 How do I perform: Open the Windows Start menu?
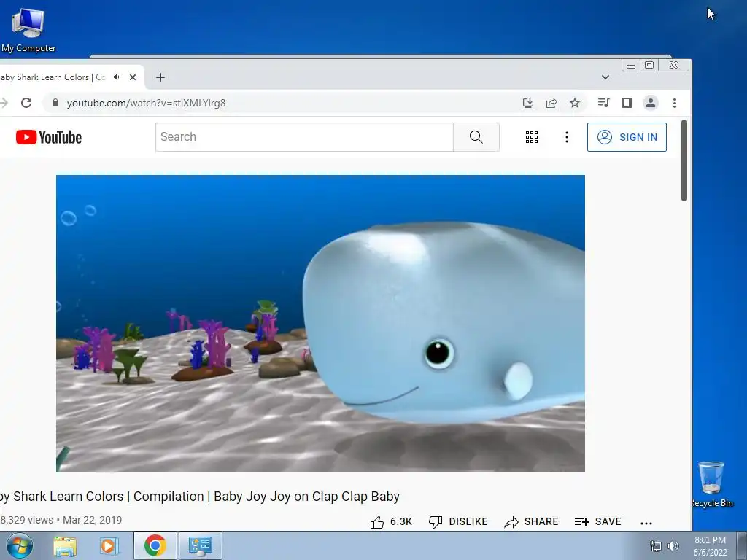tap(20, 545)
